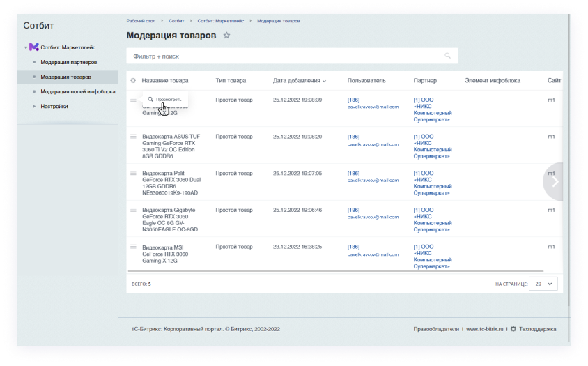The height and width of the screenshot is (366, 588).
Task: Collapse the Сотбит: Маркетплейс tree node
Action: 26,47
